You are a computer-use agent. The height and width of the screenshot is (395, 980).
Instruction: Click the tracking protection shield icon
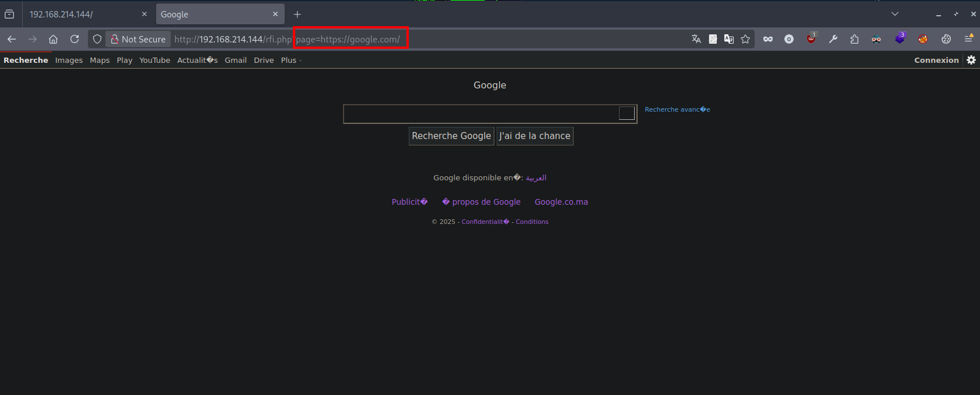click(97, 39)
